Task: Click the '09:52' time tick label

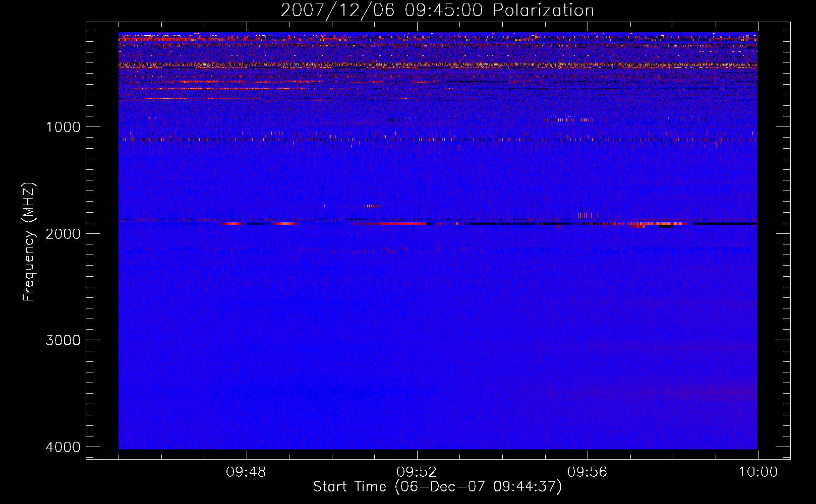Action: [417, 472]
